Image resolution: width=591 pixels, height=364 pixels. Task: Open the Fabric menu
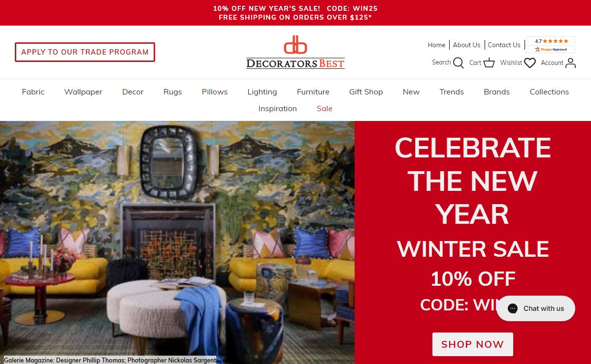33,92
